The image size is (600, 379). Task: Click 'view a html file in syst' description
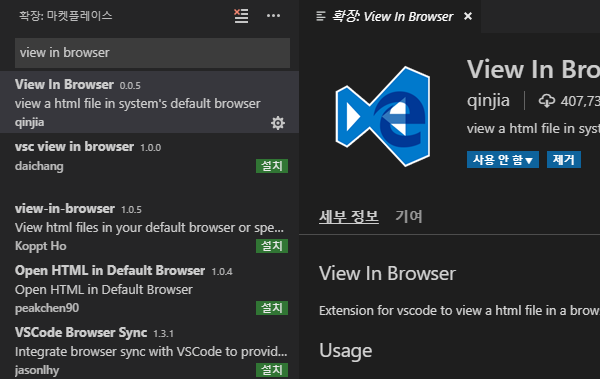(533, 129)
